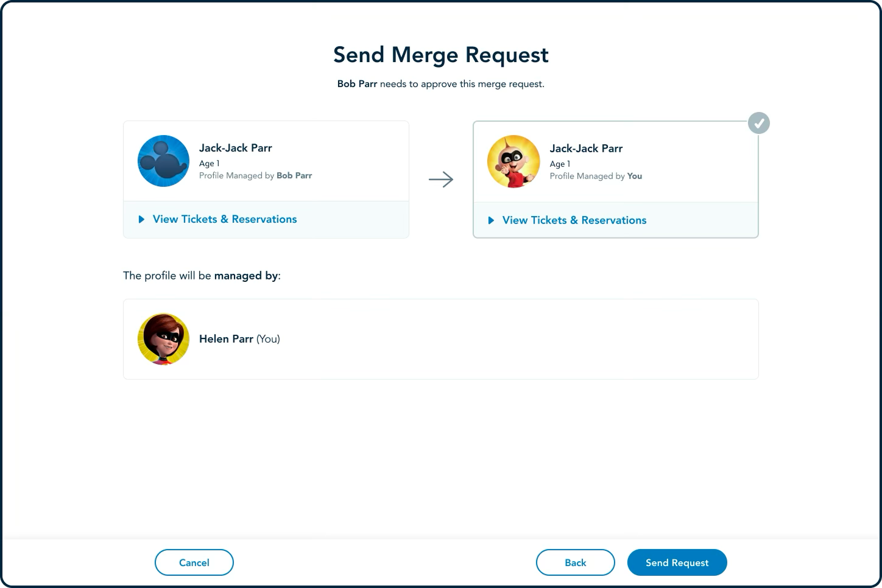Click the Jack-Jack character avatar on your managed profile
The image size is (882, 588).
coord(513,161)
